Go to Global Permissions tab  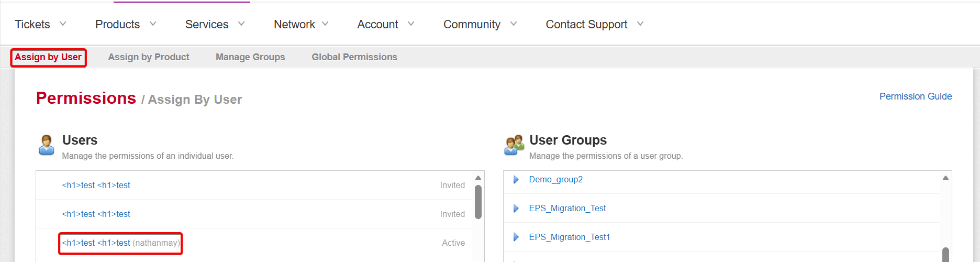[354, 57]
